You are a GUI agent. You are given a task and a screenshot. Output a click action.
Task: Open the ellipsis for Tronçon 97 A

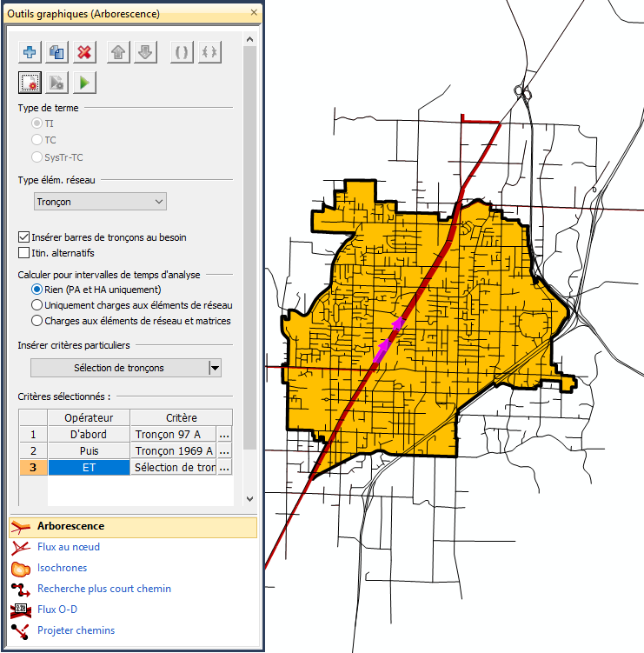click(224, 434)
